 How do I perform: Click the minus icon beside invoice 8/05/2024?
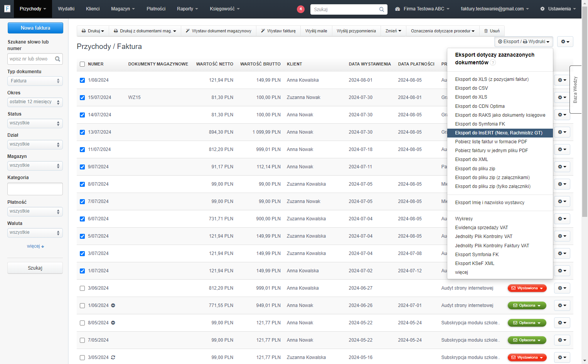coord(113,323)
